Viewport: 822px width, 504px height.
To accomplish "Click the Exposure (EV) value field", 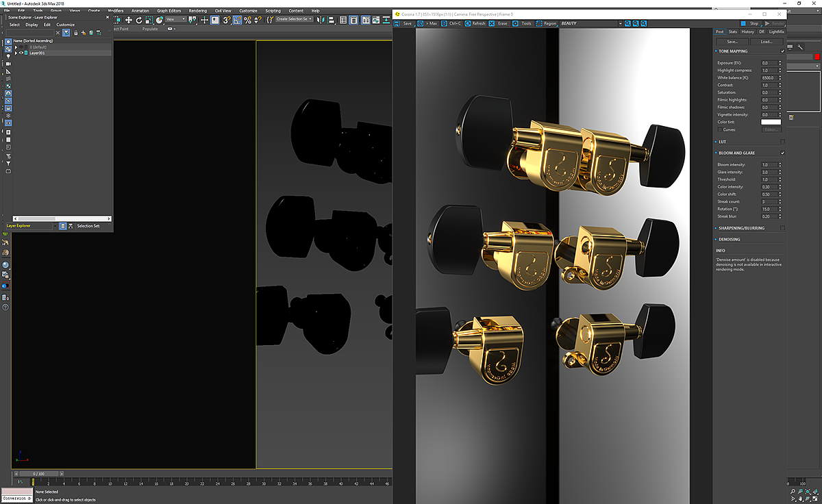I will pos(769,63).
